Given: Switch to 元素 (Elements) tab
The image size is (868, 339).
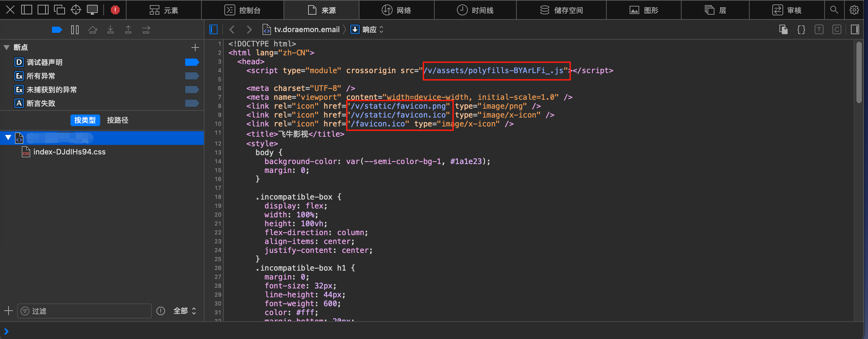Looking at the screenshot, I should pyautogui.click(x=164, y=10).
